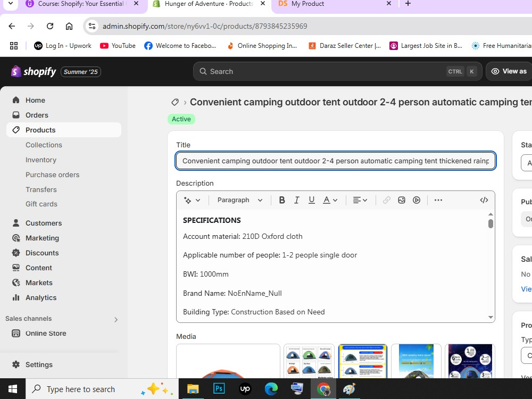
Task: Open a new browser tab
Action: [x=408, y=4]
